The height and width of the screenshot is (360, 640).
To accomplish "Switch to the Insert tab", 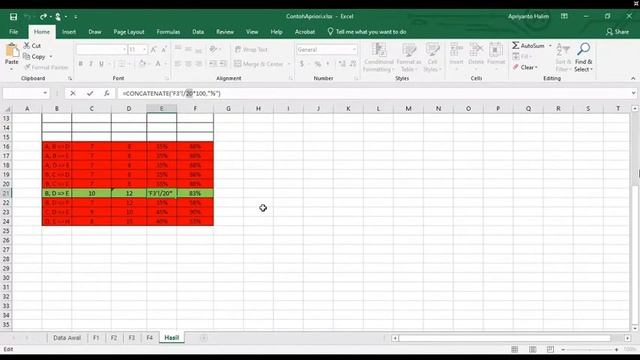I will coord(69,32).
